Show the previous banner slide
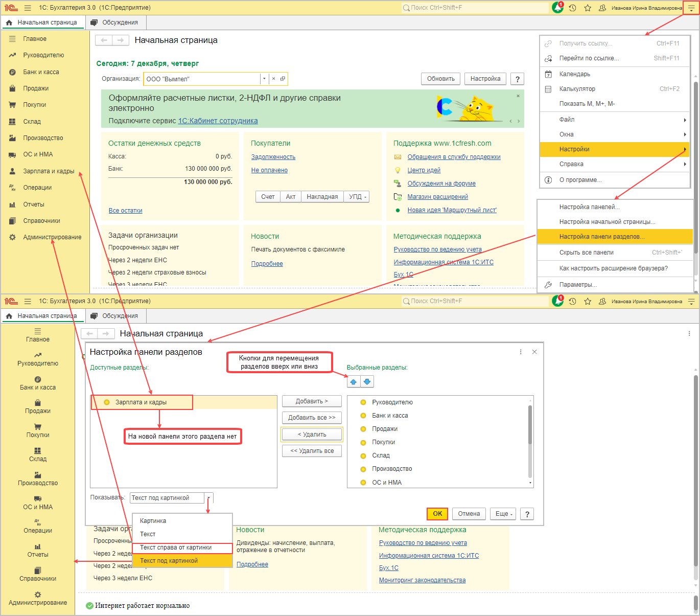Viewport: 700px width, 616px height. 510,121
